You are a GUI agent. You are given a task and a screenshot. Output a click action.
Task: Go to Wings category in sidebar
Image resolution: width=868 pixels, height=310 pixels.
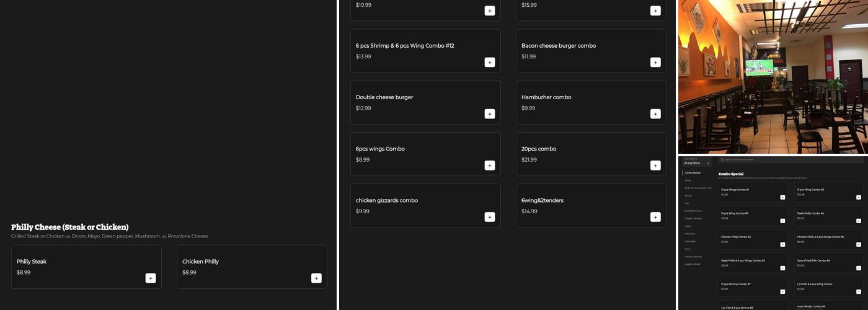click(x=688, y=180)
